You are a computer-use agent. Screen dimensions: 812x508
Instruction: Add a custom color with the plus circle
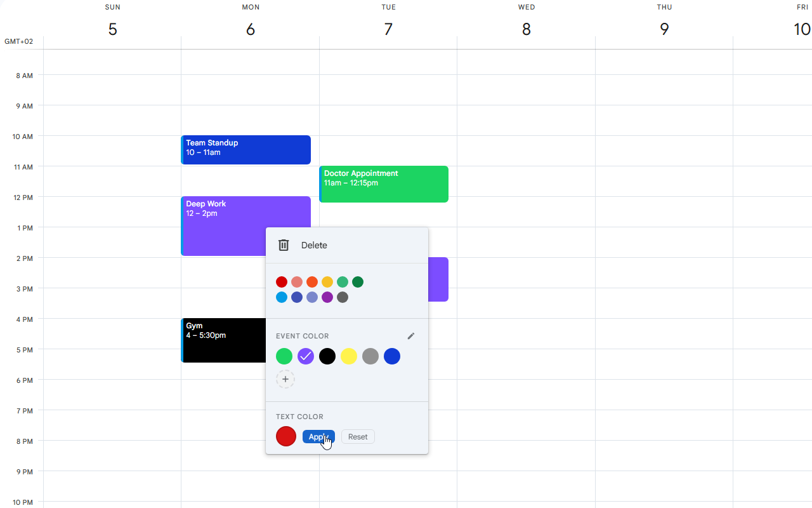(x=285, y=379)
